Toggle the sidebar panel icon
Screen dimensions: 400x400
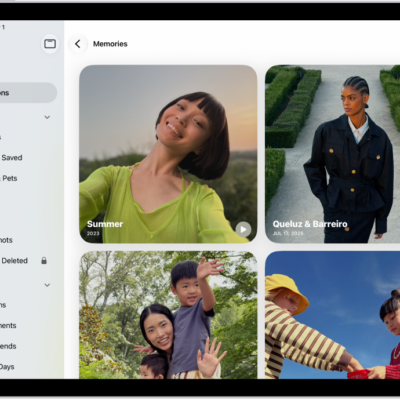click(x=50, y=44)
